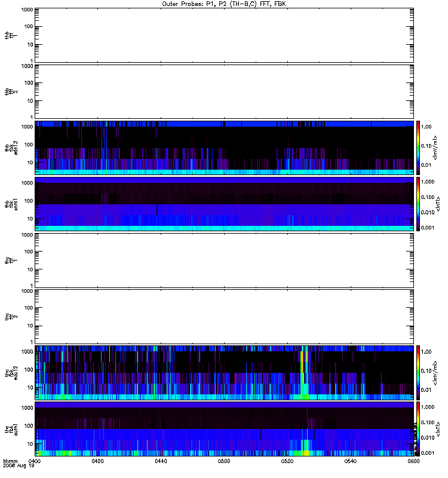Click the 0520 time axis label
Image resolution: width=448 pixels, height=478 pixels.
[287, 461]
